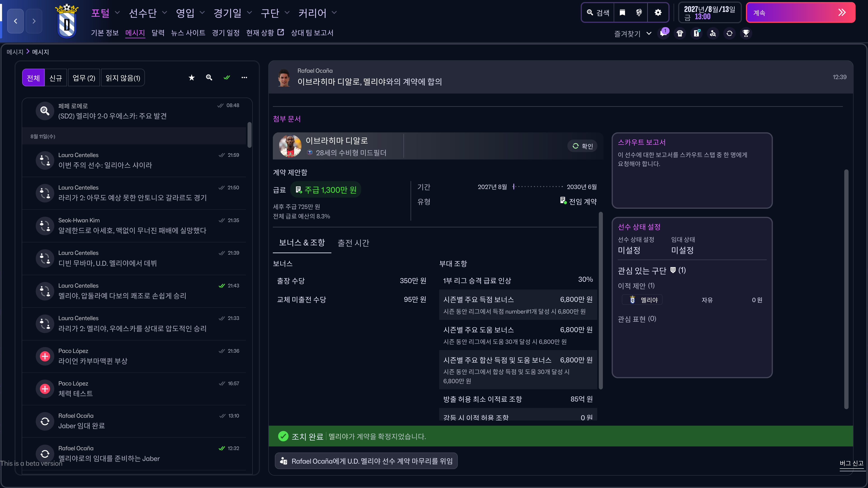The image size is (868, 488).
Task: Open settings gear in top bar
Action: [658, 12]
